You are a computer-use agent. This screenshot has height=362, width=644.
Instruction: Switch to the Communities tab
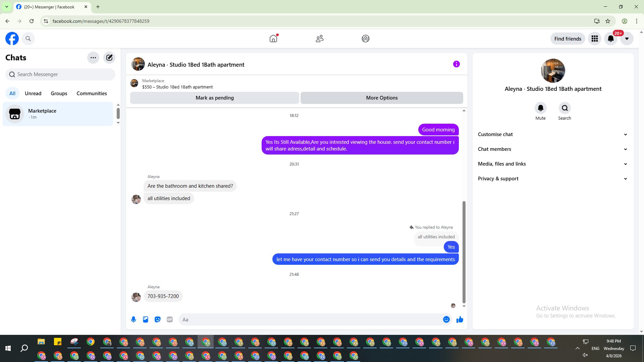[92, 94]
